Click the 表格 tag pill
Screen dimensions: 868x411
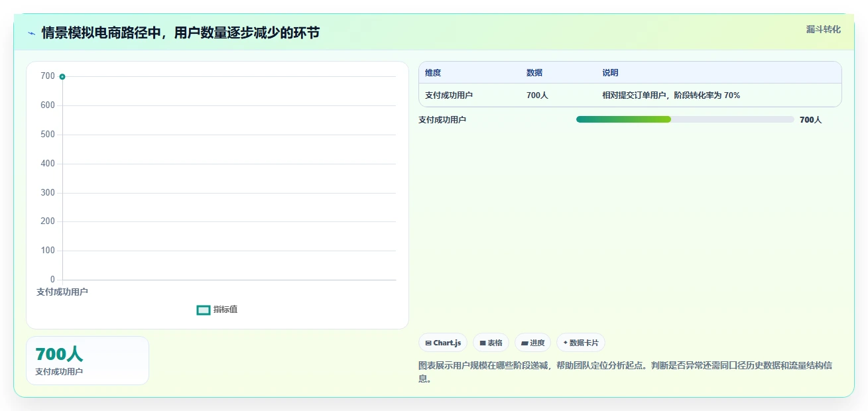[491, 343]
